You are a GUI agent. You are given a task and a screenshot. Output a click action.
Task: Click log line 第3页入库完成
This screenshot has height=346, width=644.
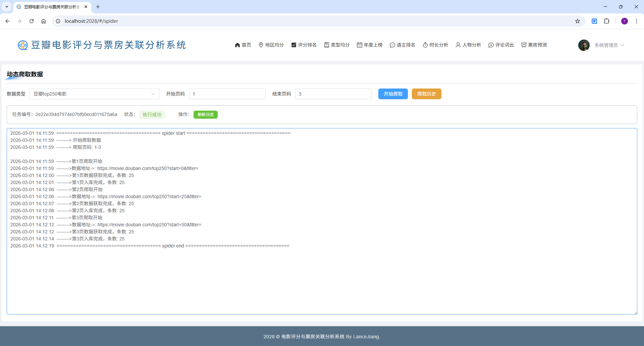click(67, 239)
